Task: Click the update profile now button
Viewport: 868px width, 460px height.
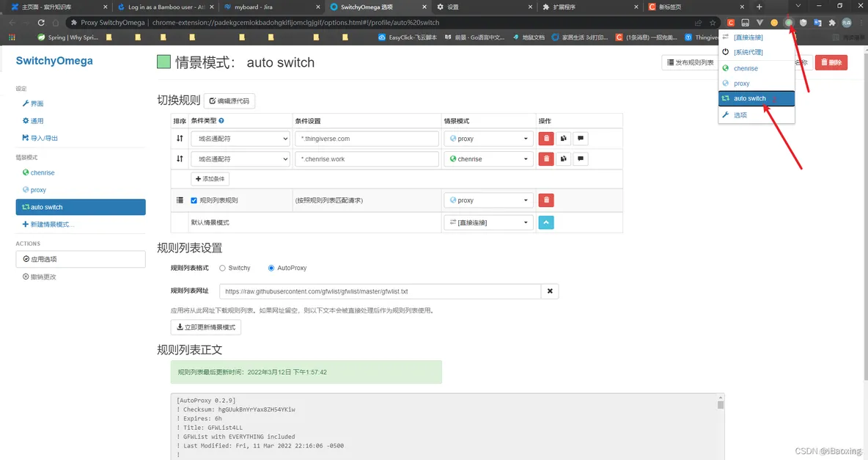Action: click(x=206, y=327)
